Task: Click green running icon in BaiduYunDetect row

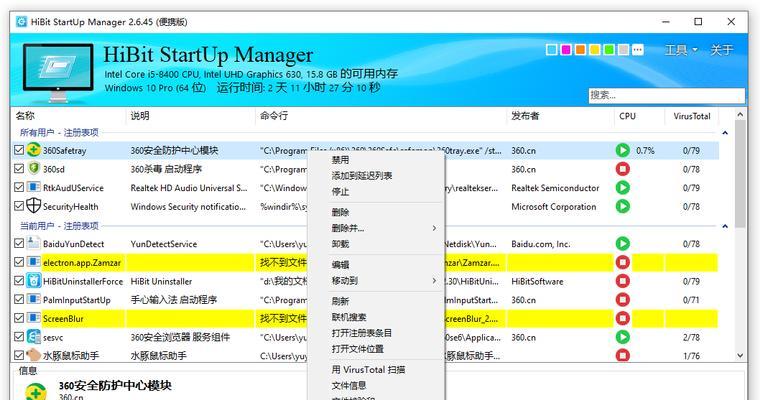Action: click(x=623, y=243)
